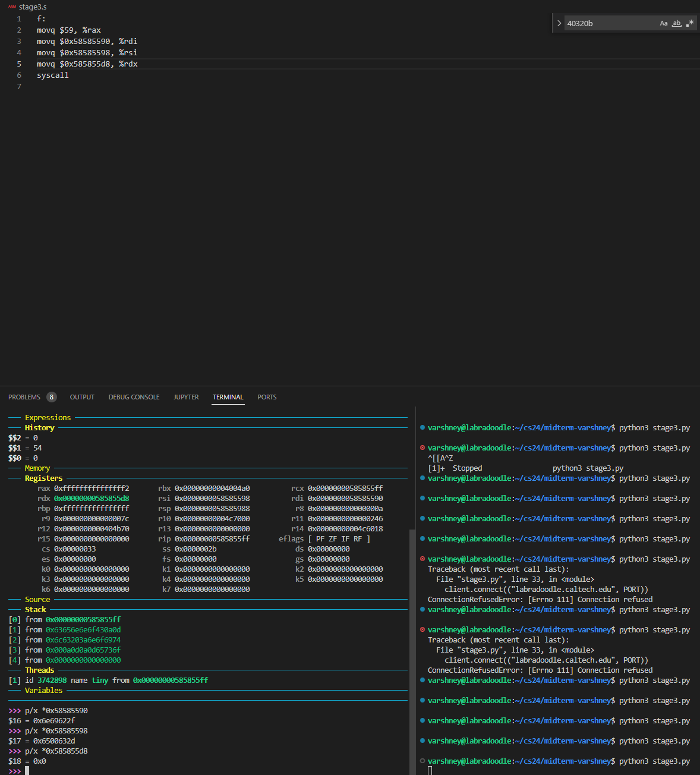
Task: Toggle Match Whole Word in find box
Action: point(677,24)
